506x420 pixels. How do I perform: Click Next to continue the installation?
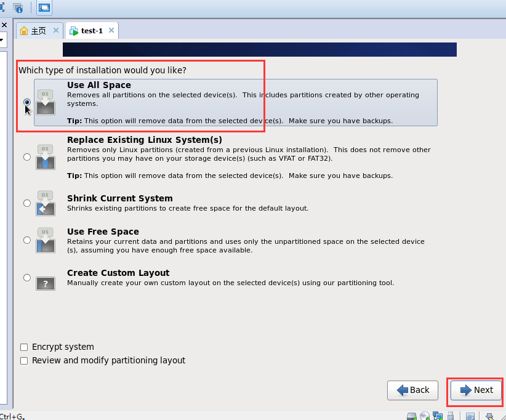476,390
